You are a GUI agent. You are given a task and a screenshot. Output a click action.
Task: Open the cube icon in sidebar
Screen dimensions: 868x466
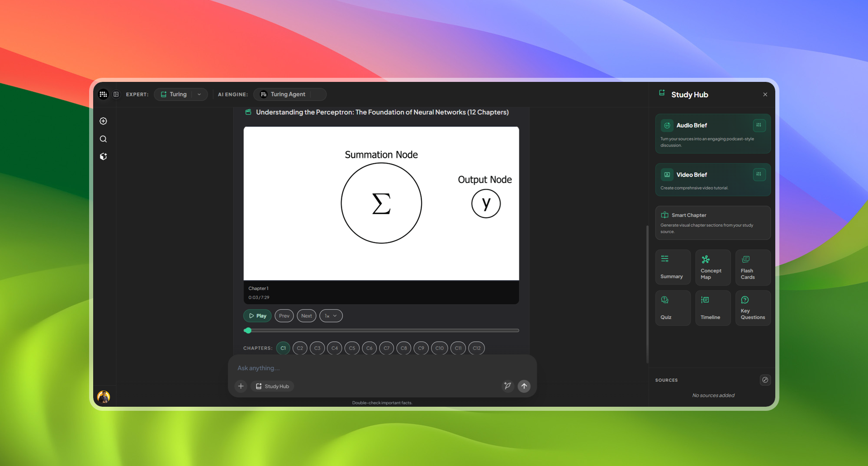pos(103,157)
